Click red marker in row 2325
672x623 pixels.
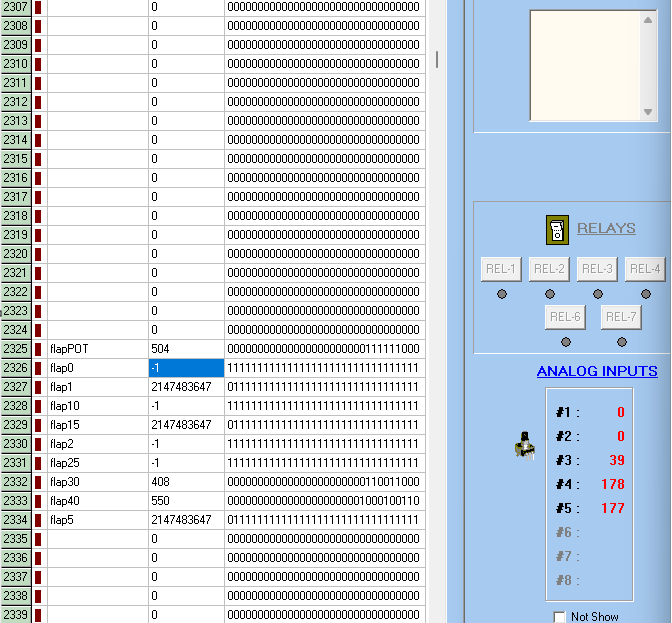tap(38, 349)
